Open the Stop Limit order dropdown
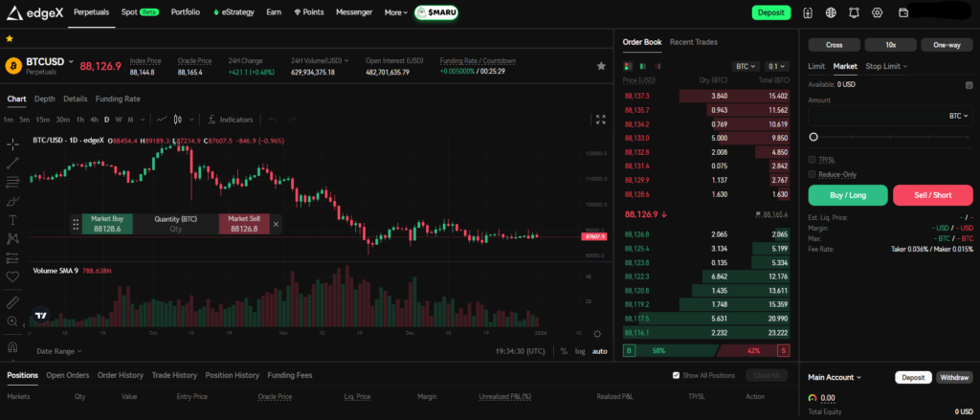 pos(886,66)
